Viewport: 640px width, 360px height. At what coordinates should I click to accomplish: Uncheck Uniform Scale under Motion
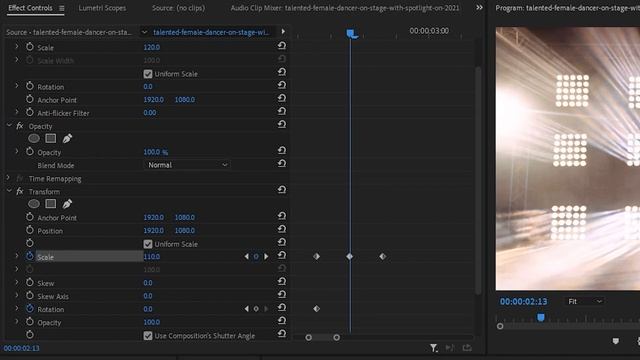tap(148, 74)
